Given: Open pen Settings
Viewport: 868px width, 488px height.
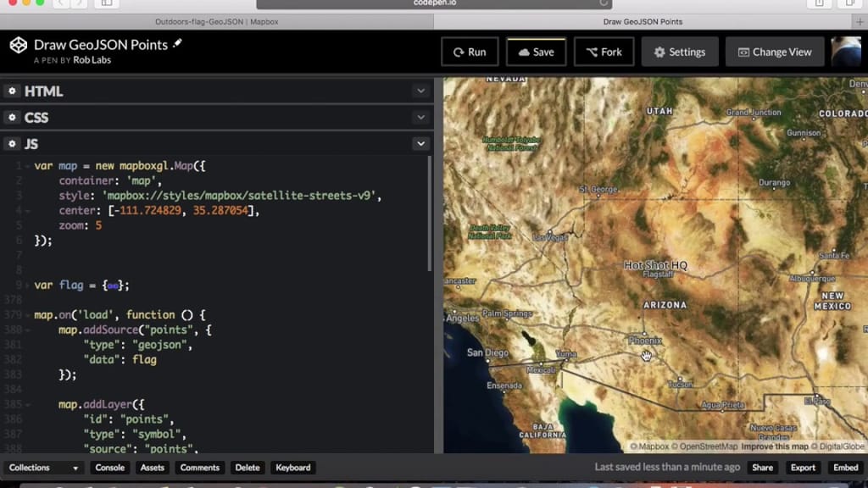Looking at the screenshot, I should [x=680, y=52].
